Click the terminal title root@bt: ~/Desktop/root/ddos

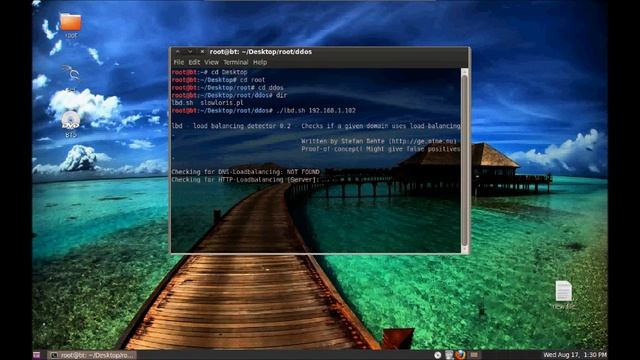(260, 52)
